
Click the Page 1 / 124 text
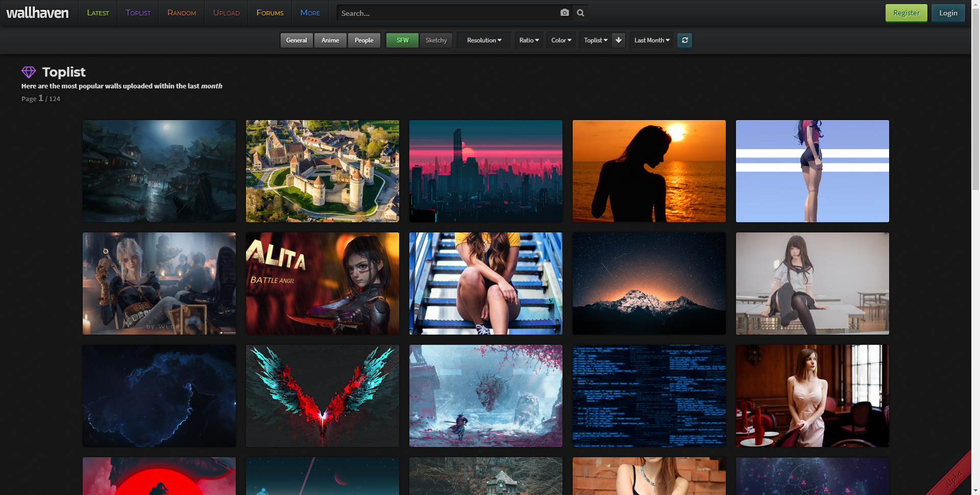(x=41, y=99)
